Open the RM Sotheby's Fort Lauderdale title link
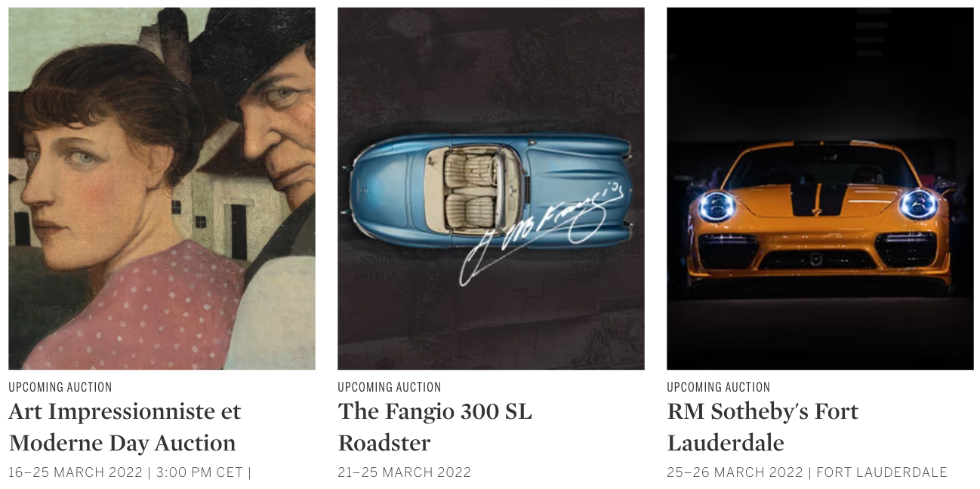The height and width of the screenshot is (489, 980). 763,427
